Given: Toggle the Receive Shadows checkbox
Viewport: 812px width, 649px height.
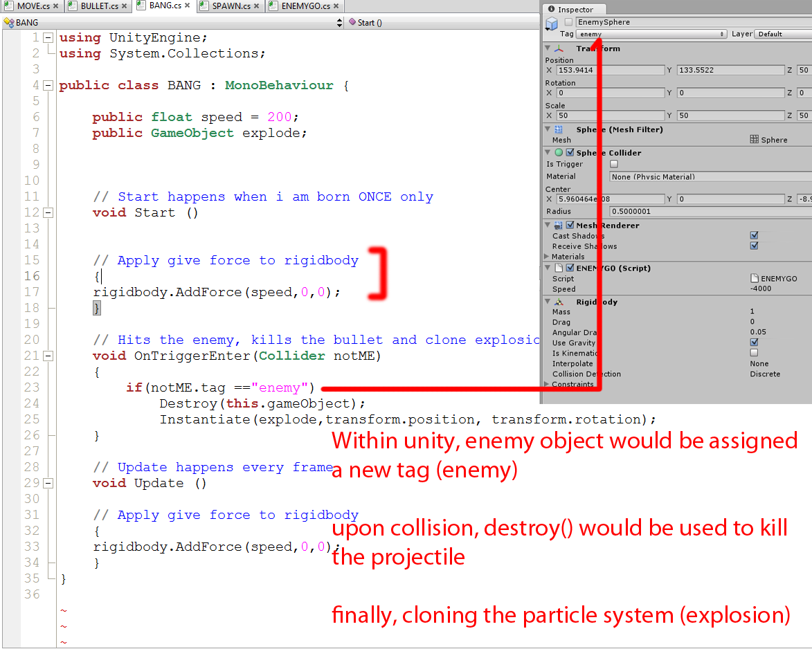Looking at the screenshot, I should coord(754,246).
